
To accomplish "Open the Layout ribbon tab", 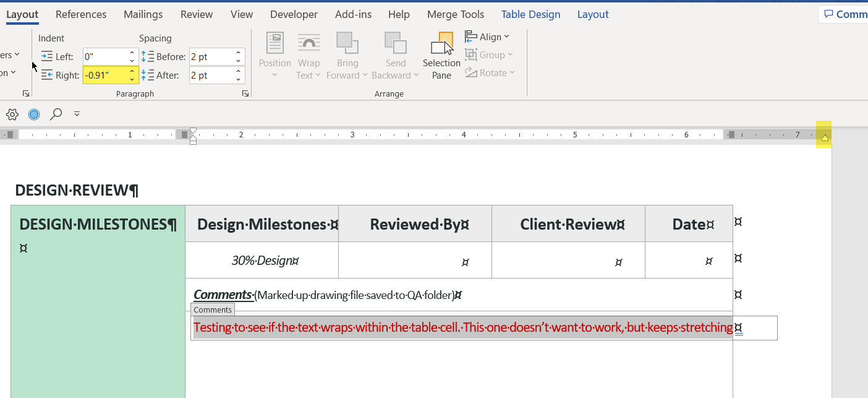I will coord(22,14).
